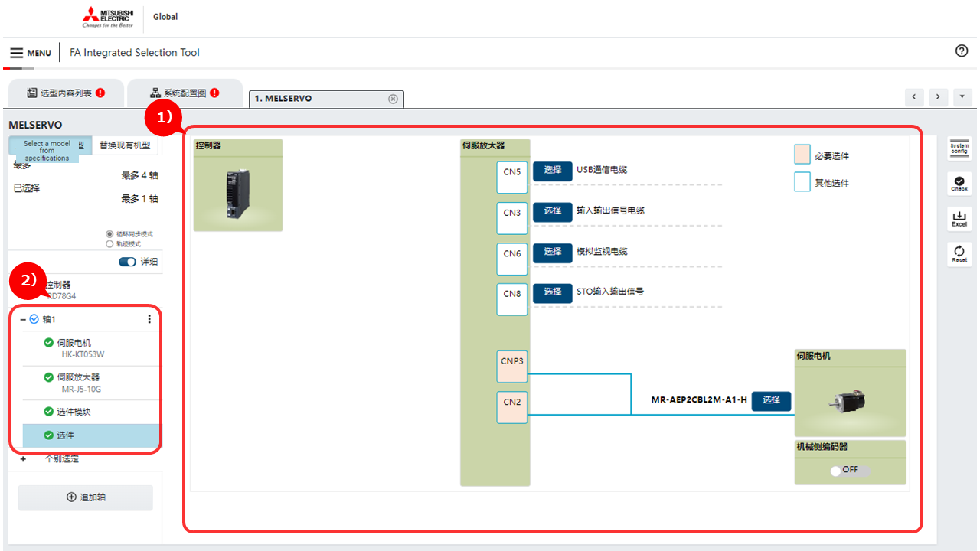980x551 pixels.
Task: Click the 输入输出信号电缆 label
Action: pyautogui.click(x=610, y=210)
